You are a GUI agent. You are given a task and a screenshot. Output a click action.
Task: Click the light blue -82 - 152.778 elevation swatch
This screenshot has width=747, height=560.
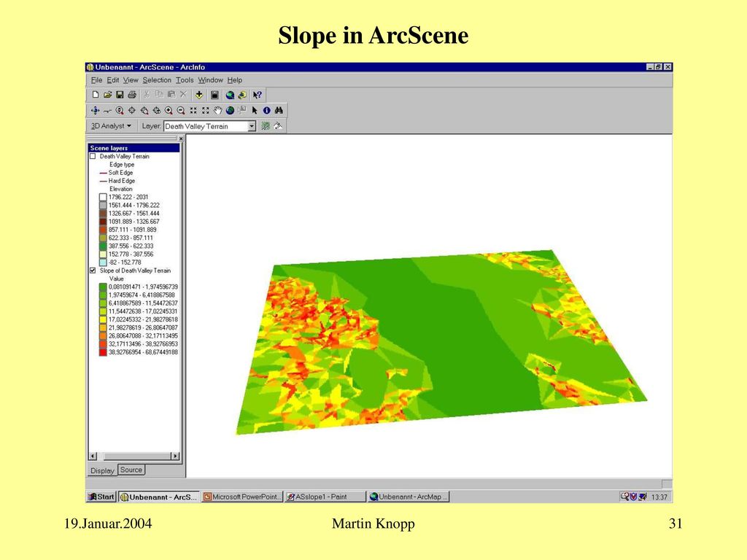tap(103, 262)
